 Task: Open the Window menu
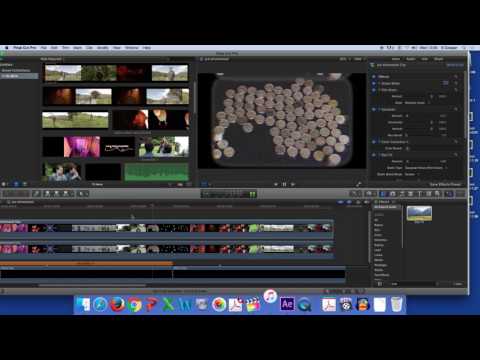[x=132, y=48]
